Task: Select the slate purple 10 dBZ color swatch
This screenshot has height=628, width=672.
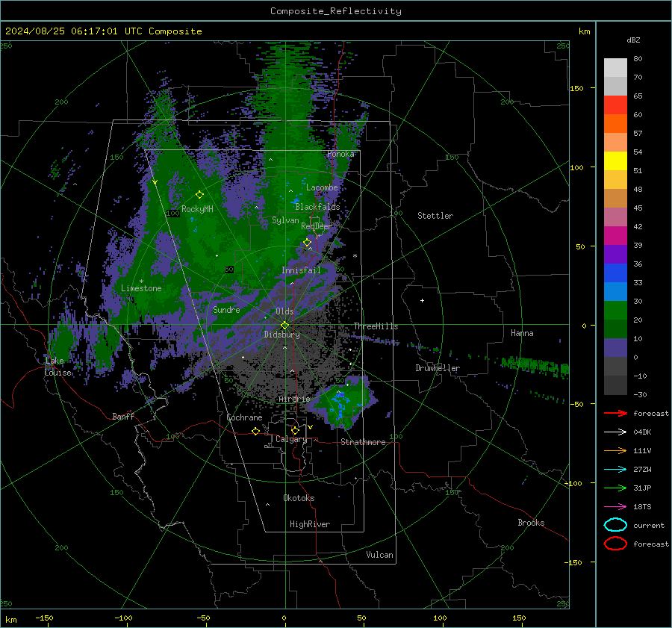Action: click(x=615, y=347)
